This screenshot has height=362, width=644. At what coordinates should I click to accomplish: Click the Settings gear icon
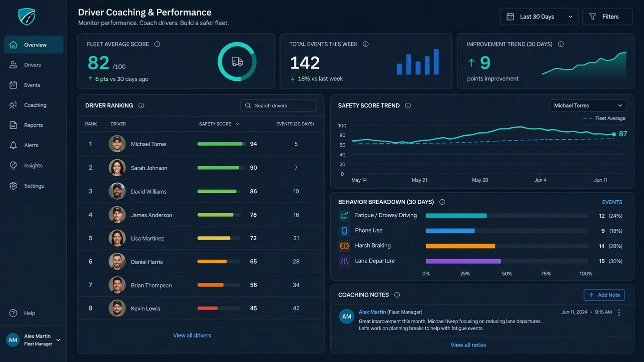click(x=13, y=186)
